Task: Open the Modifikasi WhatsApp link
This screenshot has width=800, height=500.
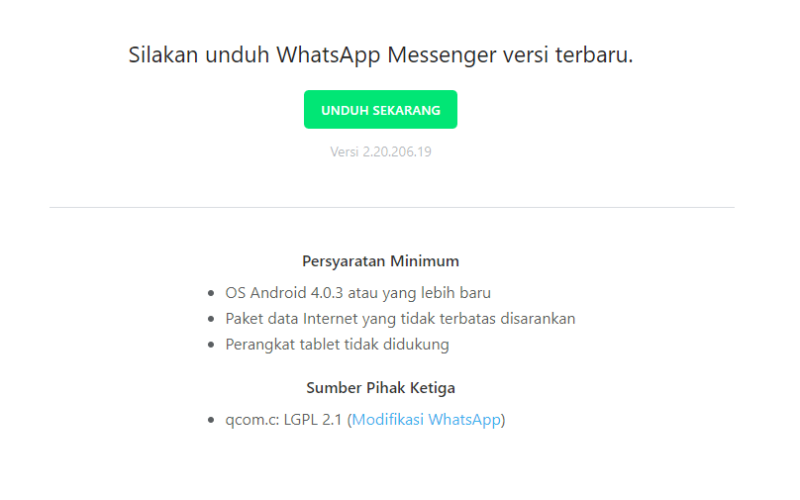Action: pyautogui.click(x=426, y=419)
